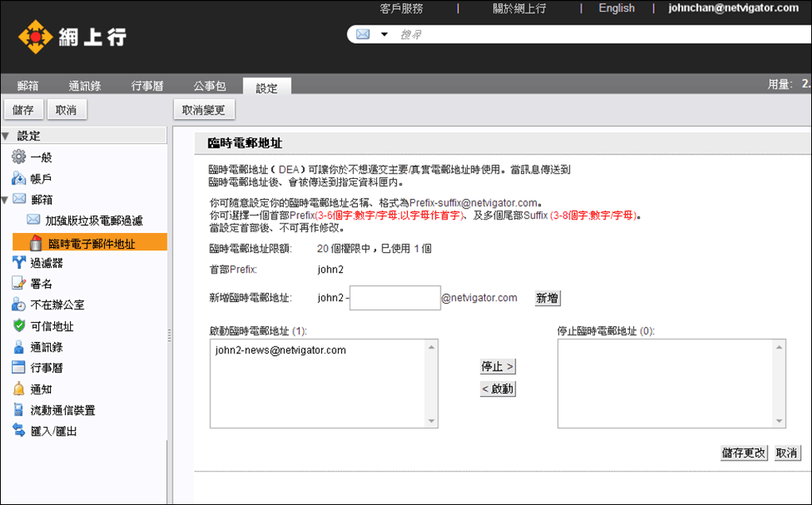Click the 取消 toolbar button
The width and height of the screenshot is (812, 505).
point(66,110)
